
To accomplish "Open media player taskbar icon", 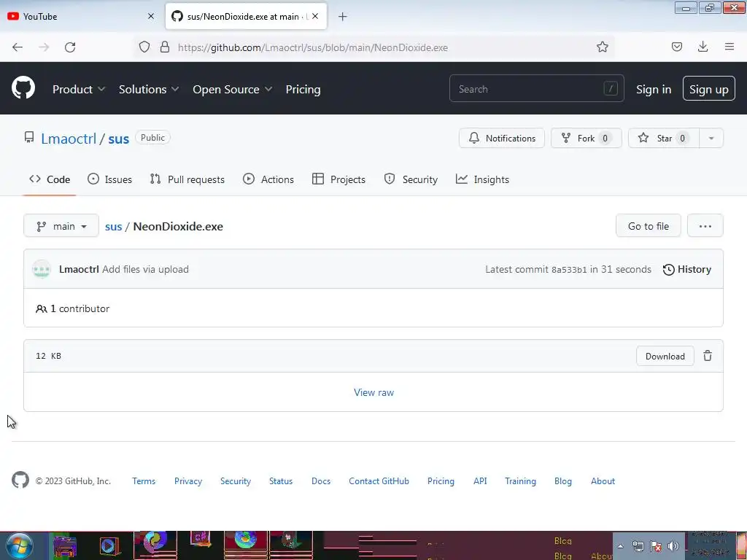I will click(x=109, y=546).
